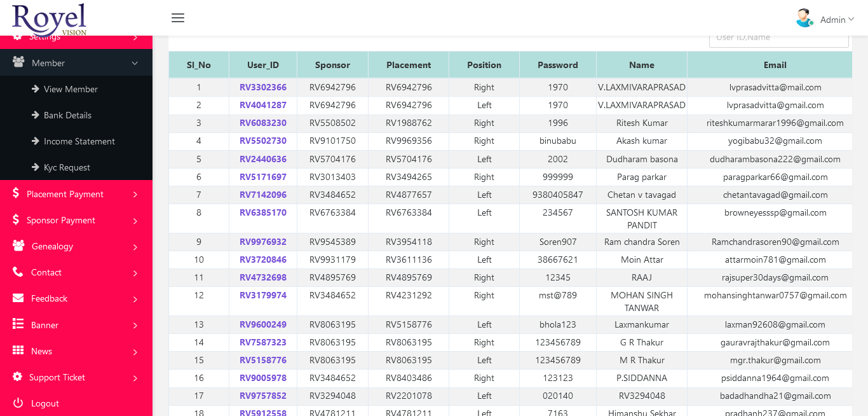Open user link RV9005978

click(263, 378)
